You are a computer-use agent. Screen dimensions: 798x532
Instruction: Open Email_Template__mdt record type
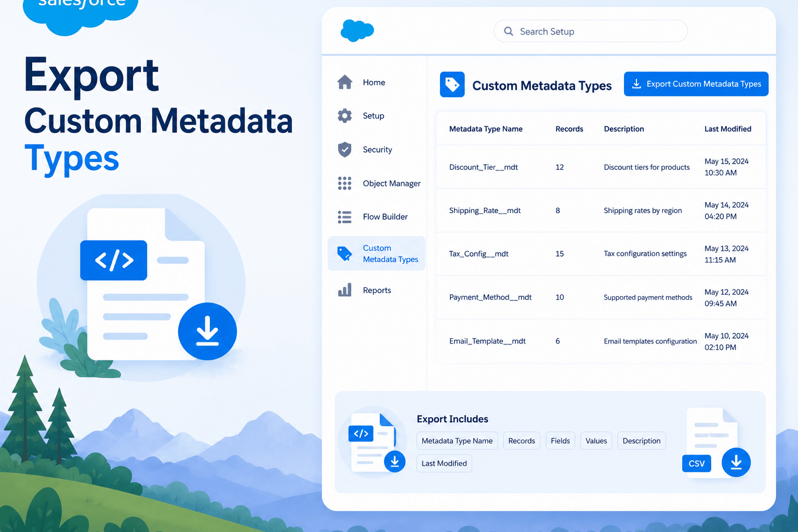(x=487, y=341)
